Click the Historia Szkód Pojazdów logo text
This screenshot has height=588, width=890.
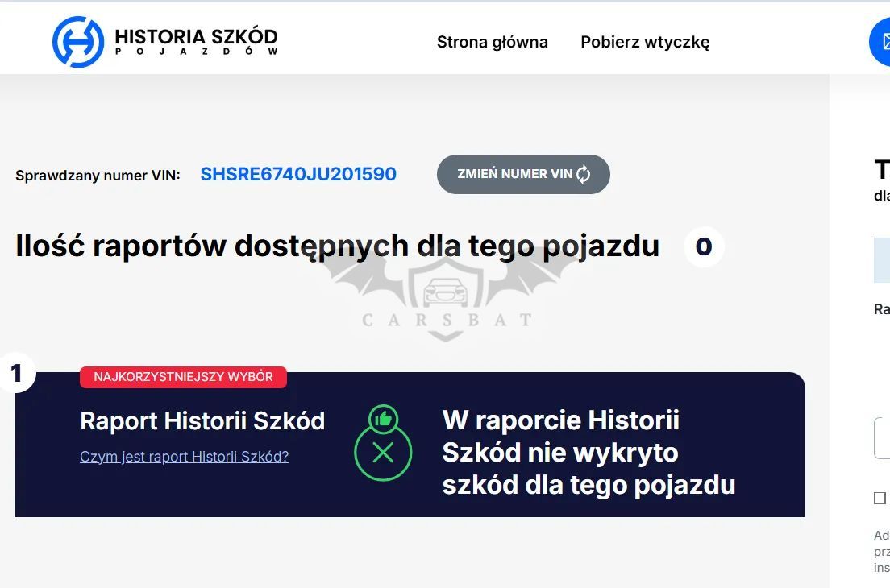[196, 42]
